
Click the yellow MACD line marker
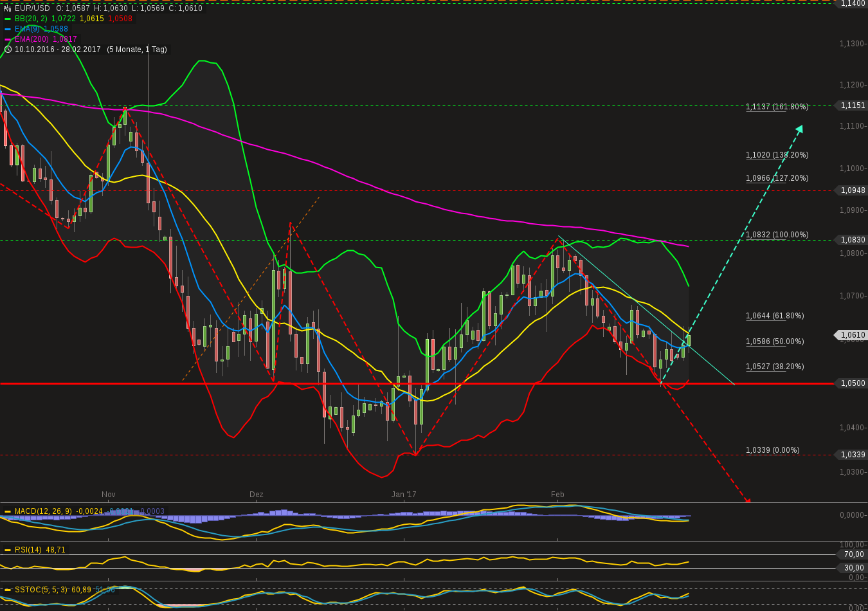[x=8, y=511]
